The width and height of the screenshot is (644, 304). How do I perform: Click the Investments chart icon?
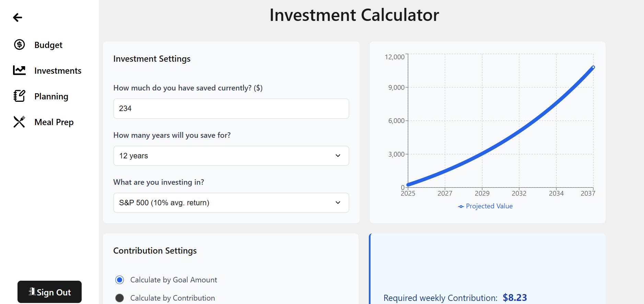coord(19,70)
